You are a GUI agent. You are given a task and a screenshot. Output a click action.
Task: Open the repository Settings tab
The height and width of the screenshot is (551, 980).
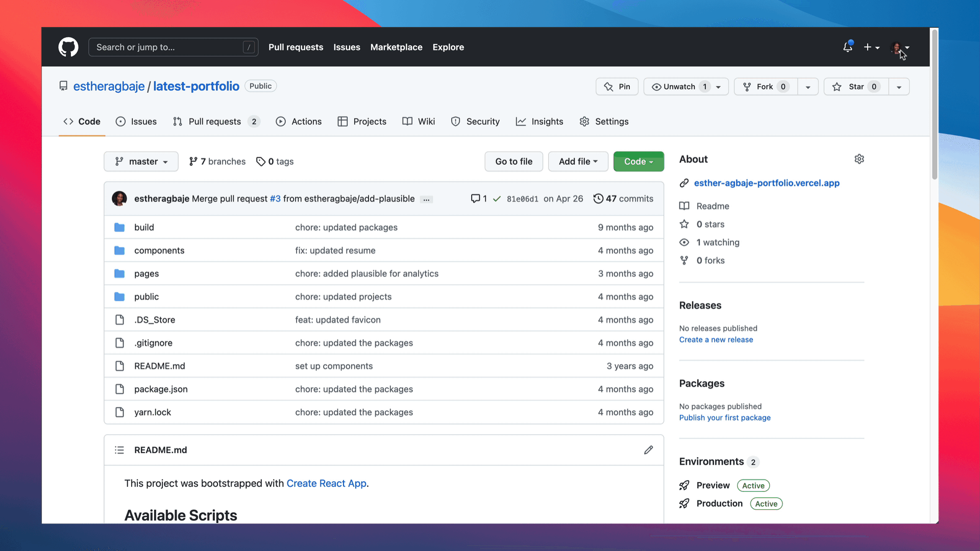point(604,121)
